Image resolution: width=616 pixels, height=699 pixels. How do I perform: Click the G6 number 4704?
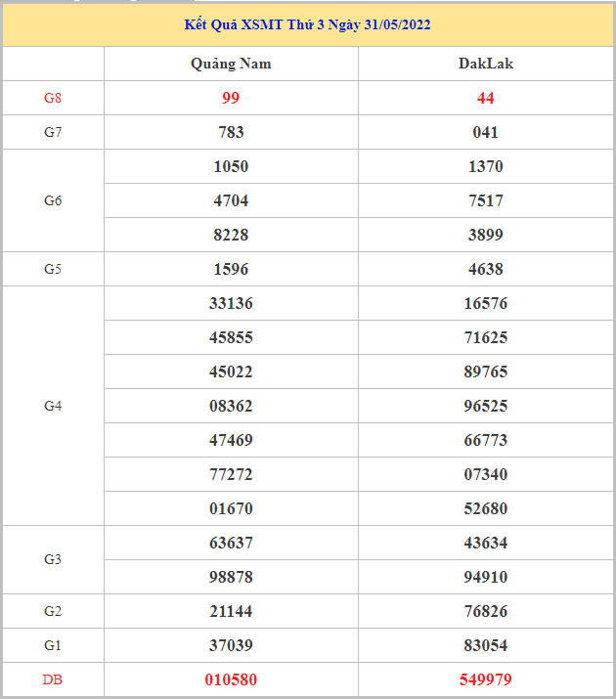click(231, 200)
